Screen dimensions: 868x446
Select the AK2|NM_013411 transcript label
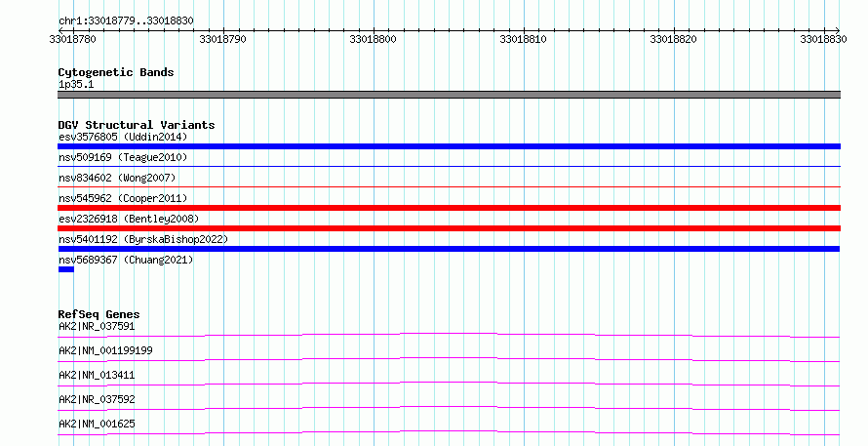tap(97, 375)
